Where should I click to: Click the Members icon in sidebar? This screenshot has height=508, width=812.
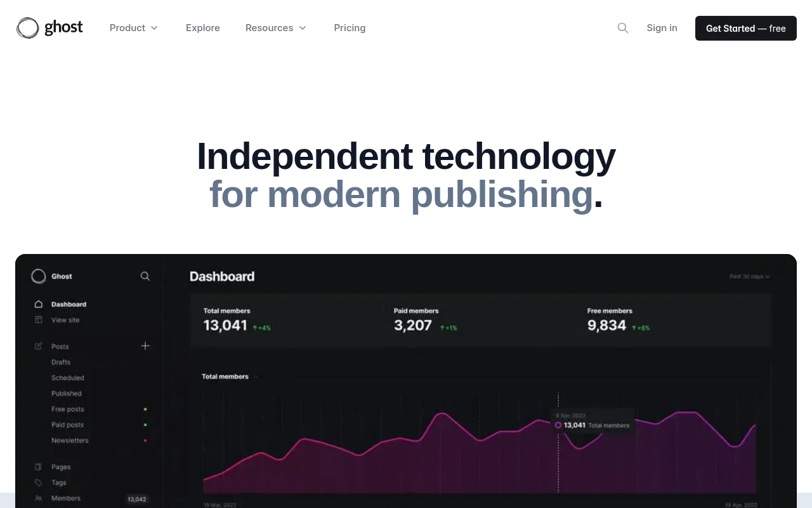click(39, 498)
